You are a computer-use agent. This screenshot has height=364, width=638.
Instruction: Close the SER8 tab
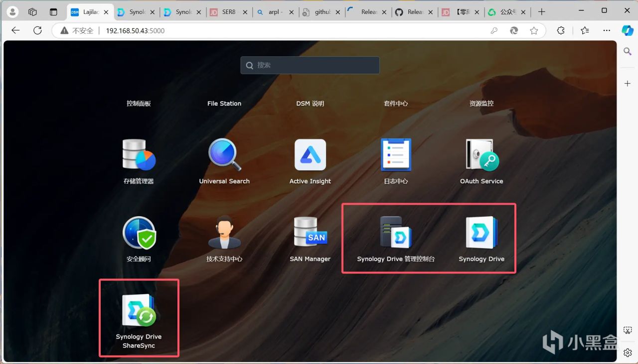(x=244, y=12)
